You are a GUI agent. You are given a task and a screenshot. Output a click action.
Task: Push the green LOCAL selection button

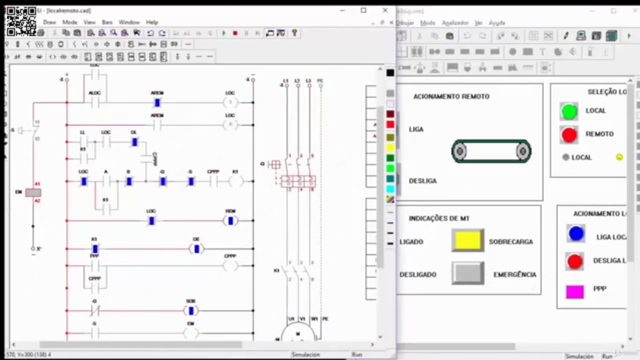click(569, 111)
